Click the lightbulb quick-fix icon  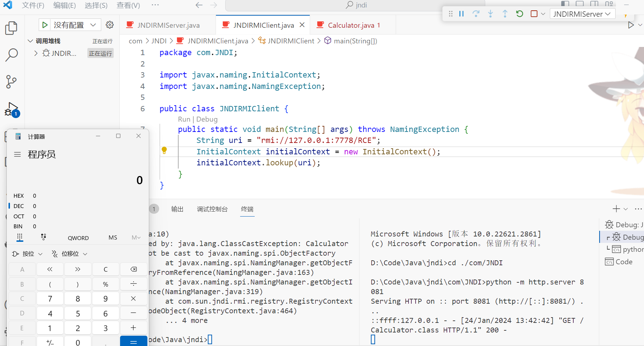pyautogui.click(x=164, y=150)
